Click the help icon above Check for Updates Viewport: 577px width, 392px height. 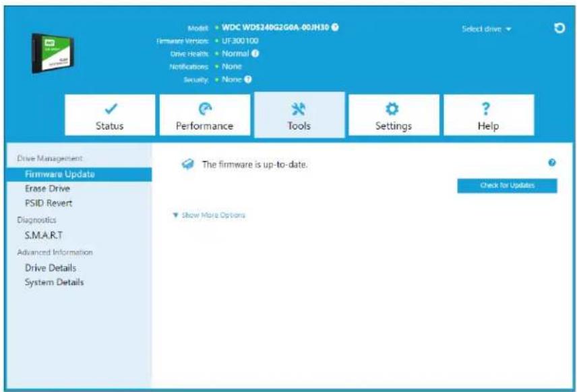point(551,162)
